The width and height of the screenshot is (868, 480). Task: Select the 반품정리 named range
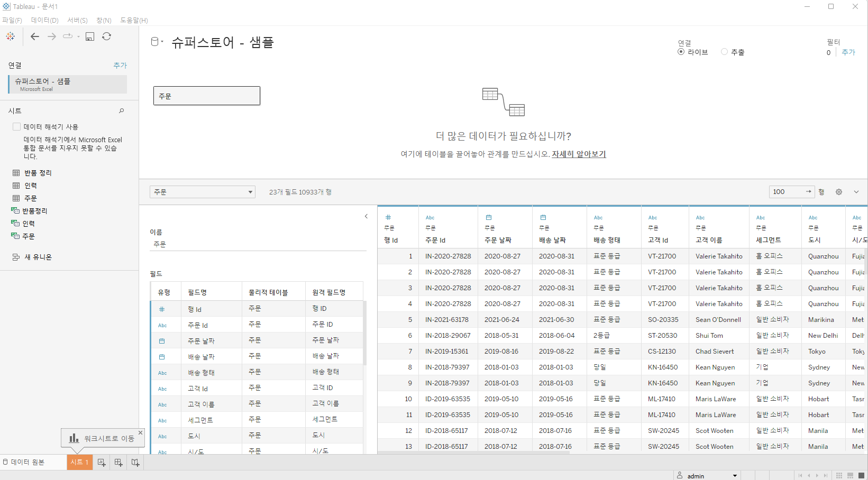(x=29, y=211)
